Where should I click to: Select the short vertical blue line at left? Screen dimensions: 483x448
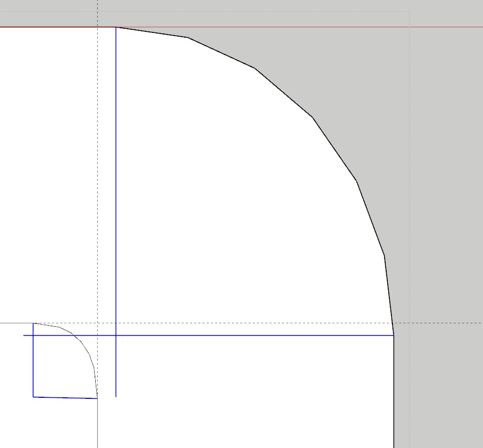pyautogui.click(x=33, y=366)
